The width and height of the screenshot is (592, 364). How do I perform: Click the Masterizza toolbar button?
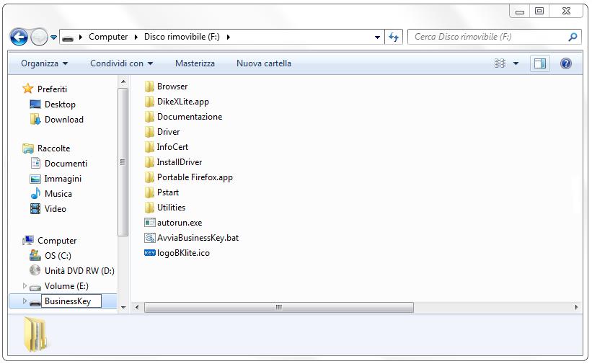pyautogui.click(x=195, y=63)
